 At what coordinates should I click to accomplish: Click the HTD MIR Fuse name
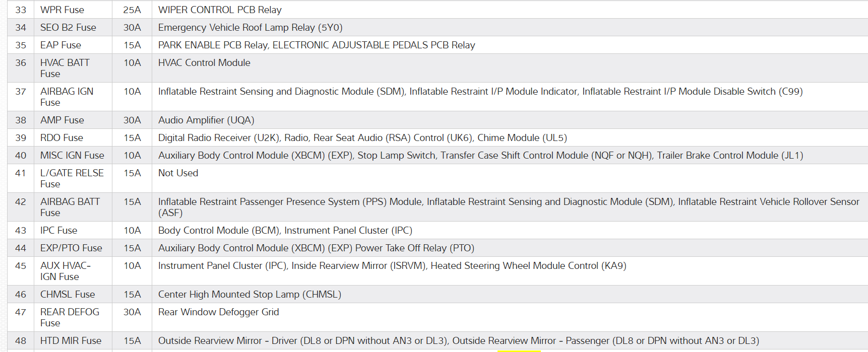click(71, 341)
